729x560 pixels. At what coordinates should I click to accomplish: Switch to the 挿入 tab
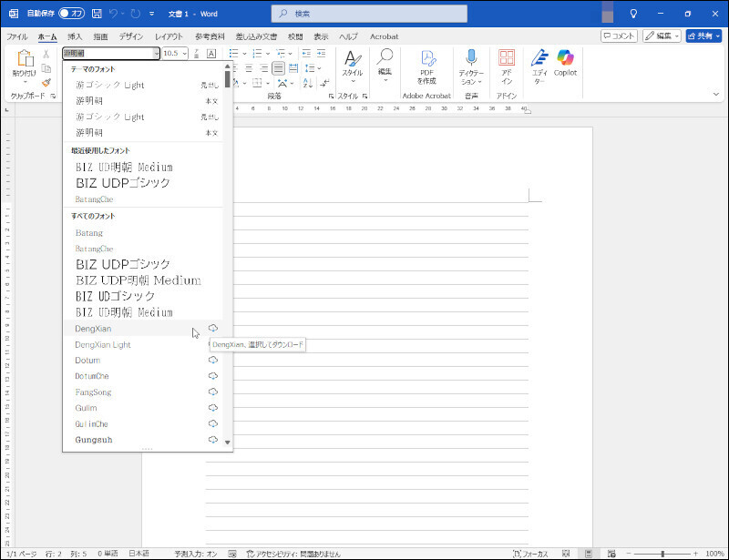75,36
